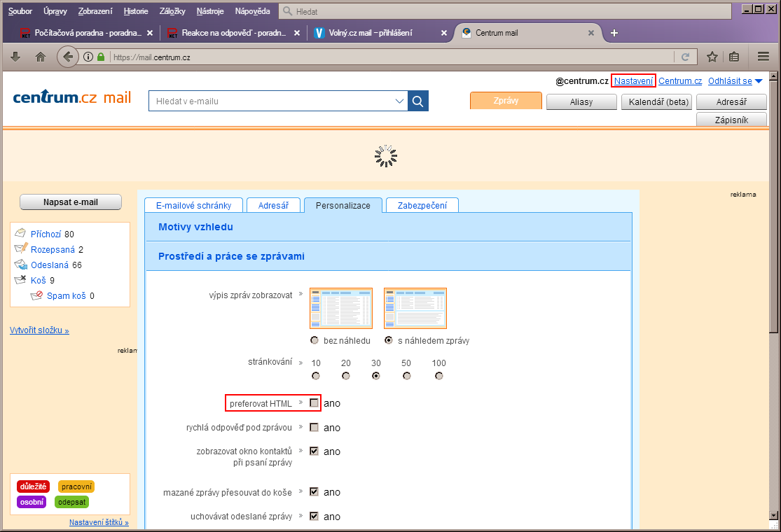Viewport: 781px width, 532px height.
Task: Set stránkování to 50
Action: (x=407, y=376)
